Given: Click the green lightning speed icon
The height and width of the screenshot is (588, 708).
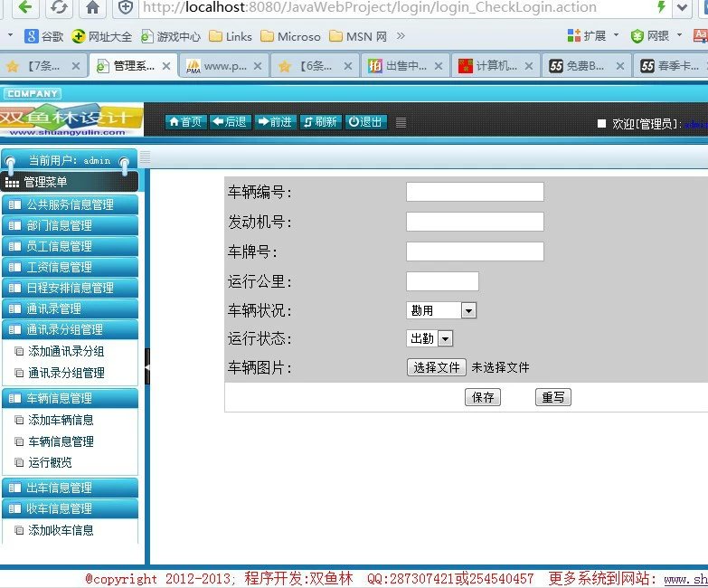Looking at the screenshot, I should (x=662, y=6).
